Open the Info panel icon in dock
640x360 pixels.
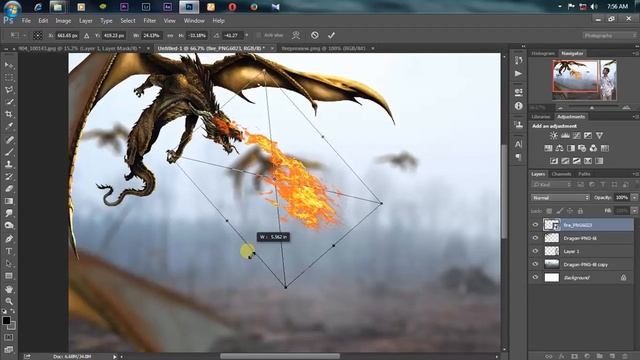(x=518, y=106)
